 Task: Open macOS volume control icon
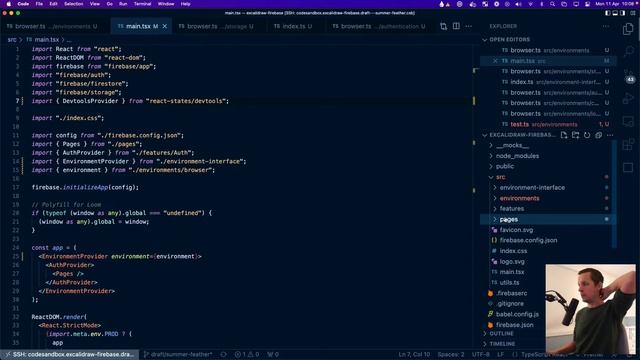tap(518, 4)
